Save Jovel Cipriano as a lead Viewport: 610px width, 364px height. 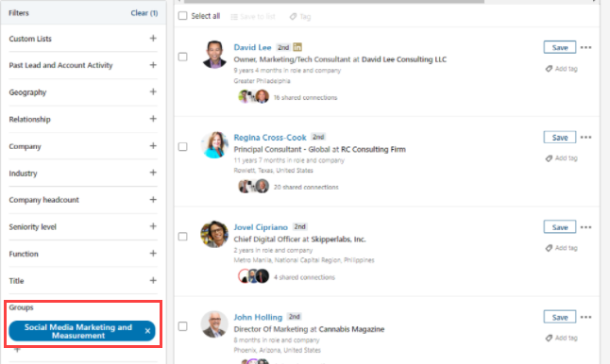(x=559, y=227)
